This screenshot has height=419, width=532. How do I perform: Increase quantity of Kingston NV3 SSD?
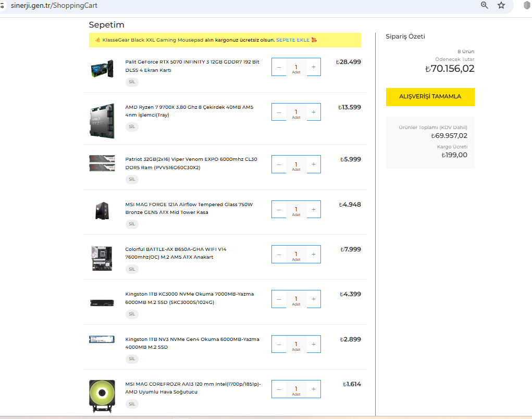313,344
